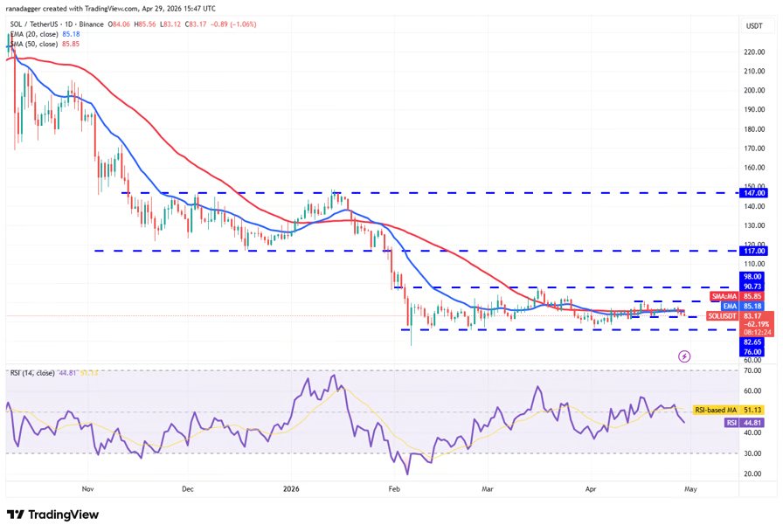The height and width of the screenshot is (532, 783).
Task: Select the 76.00 support level price tag
Action: [x=752, y=352]
